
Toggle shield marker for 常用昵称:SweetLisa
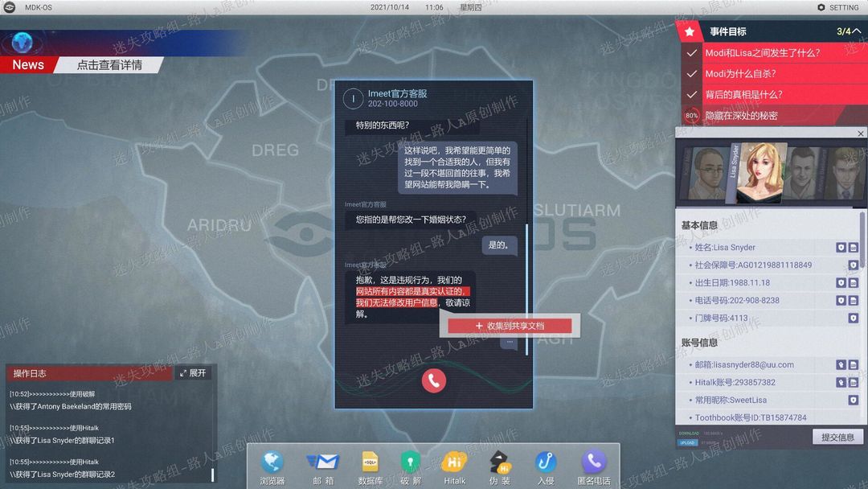853,400
